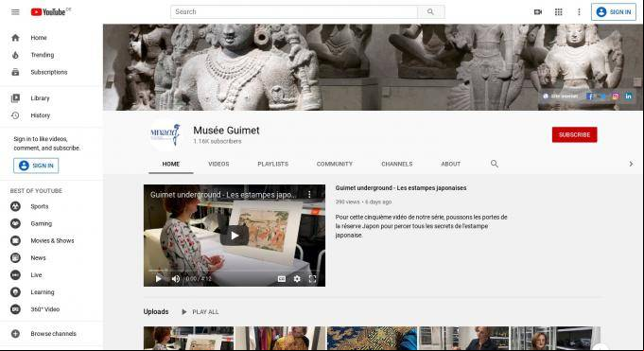
Task: Mute the featured video volume
Action: click(x=176, y=279)
